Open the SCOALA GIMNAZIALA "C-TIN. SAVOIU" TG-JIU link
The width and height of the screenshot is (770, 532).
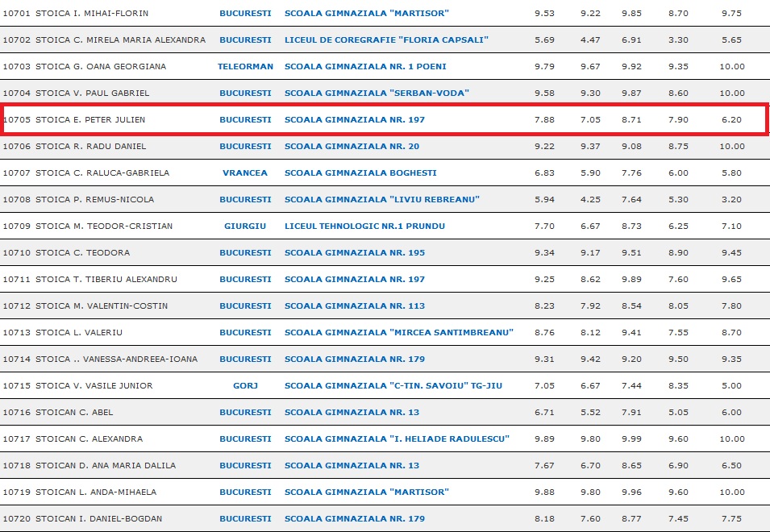pos(393,386)
